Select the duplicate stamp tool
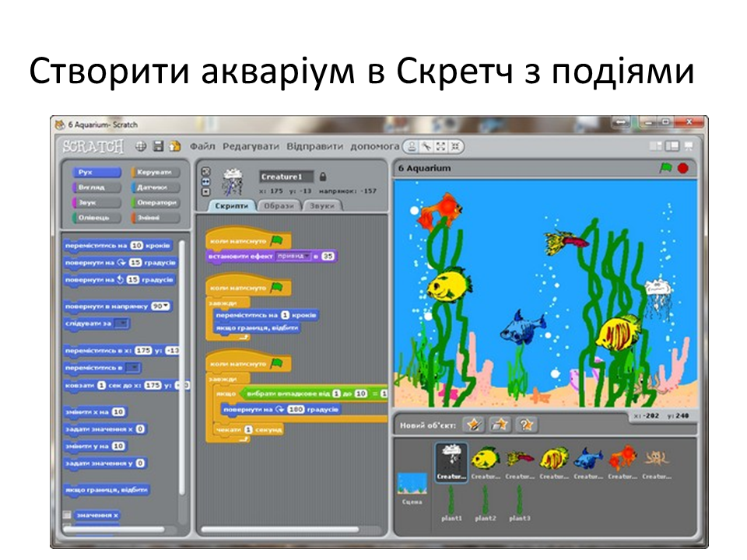The height and width of the screenshot is (560, 747). point(412,147)
